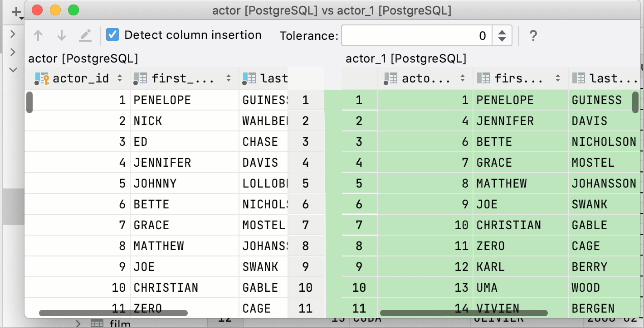Increase Tolerance using the stepper arrows
The image size is (644, 328).
[x=502, y=32]
